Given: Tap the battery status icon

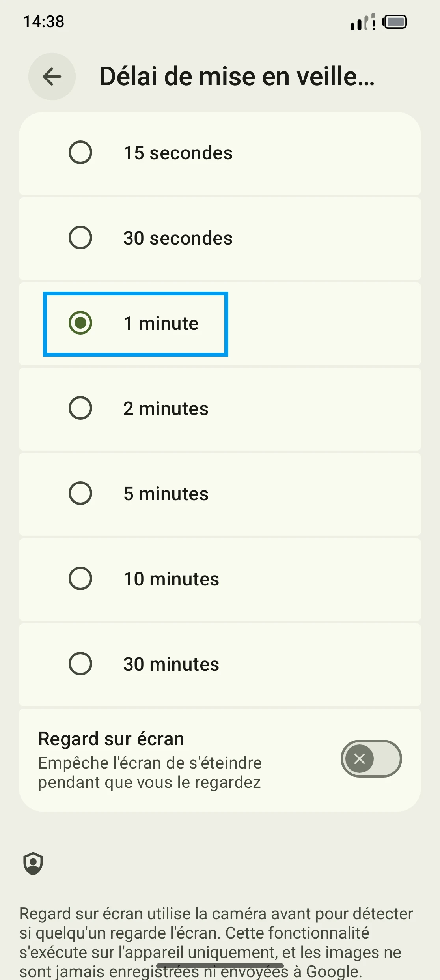Looking at the screenshot, I should pyautogui.click(x=395, y=22).
